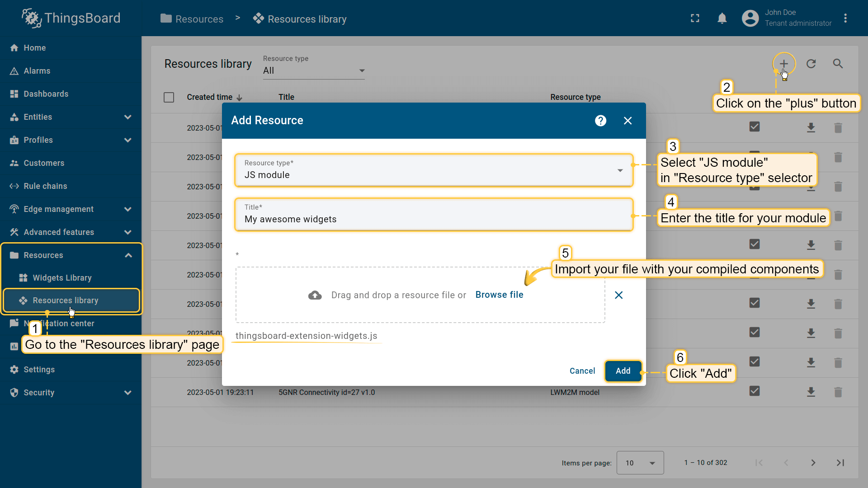Open Settings page
The image size is (868, 488).
pos(71,370)
